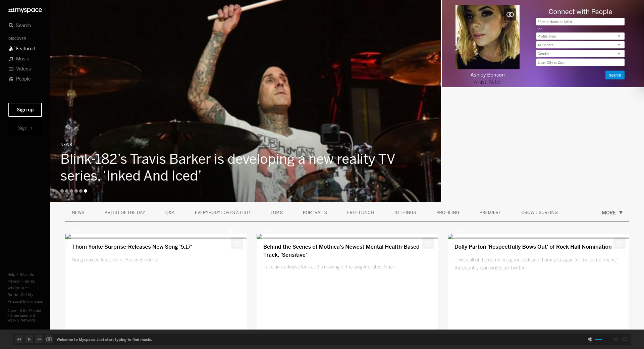Expand the MORE categories menu
The image size is (644, 349).
click(x=612, y=213)
